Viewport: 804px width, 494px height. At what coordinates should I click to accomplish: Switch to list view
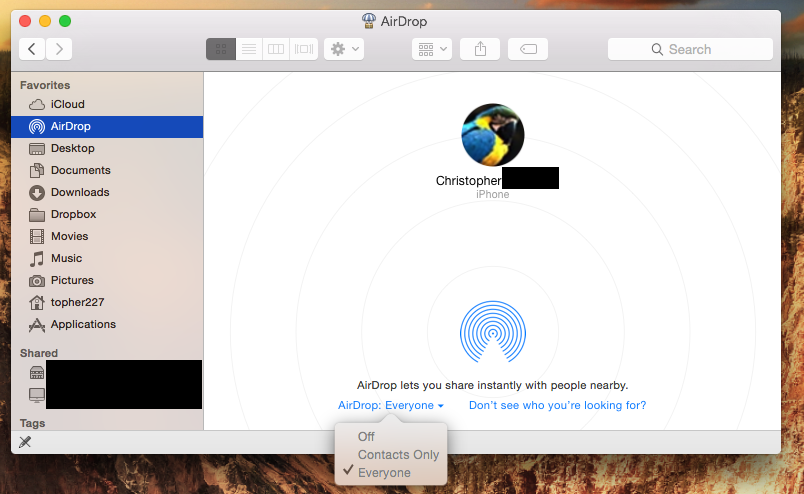249,49
